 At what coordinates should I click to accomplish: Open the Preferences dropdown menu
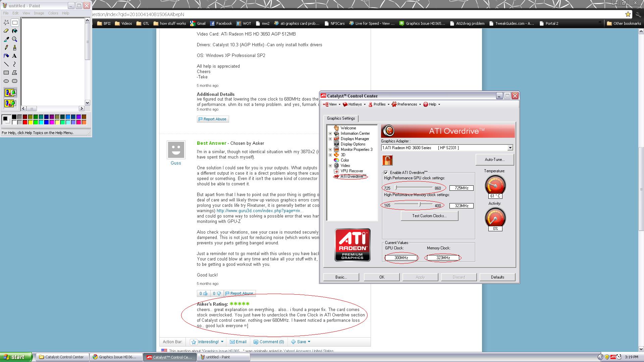[x=406, y=104]
